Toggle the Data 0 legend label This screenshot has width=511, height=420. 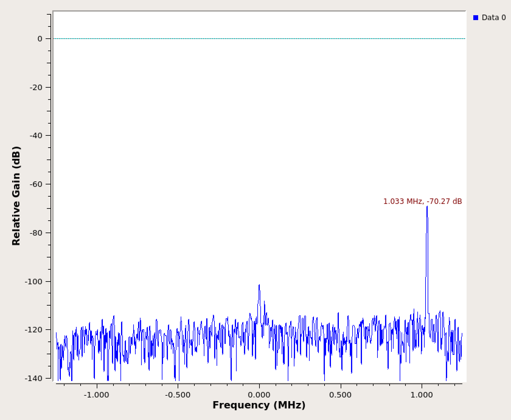point(494,18)
